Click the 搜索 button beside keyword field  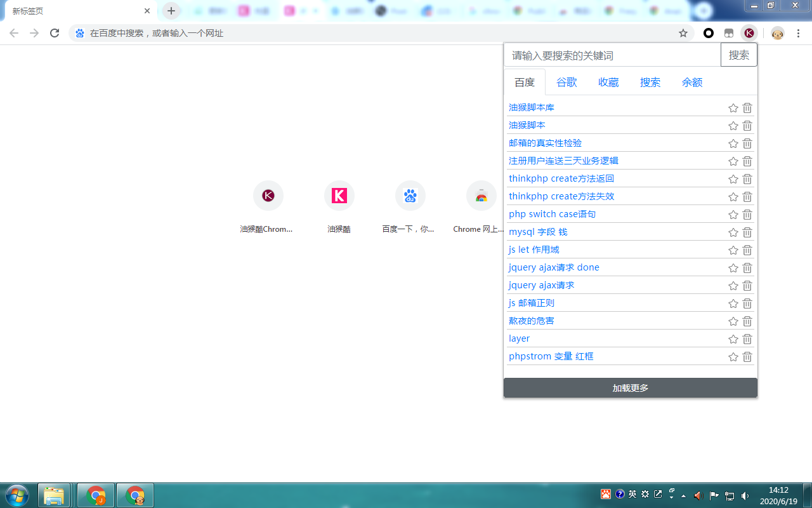click(x=739, y=55)
